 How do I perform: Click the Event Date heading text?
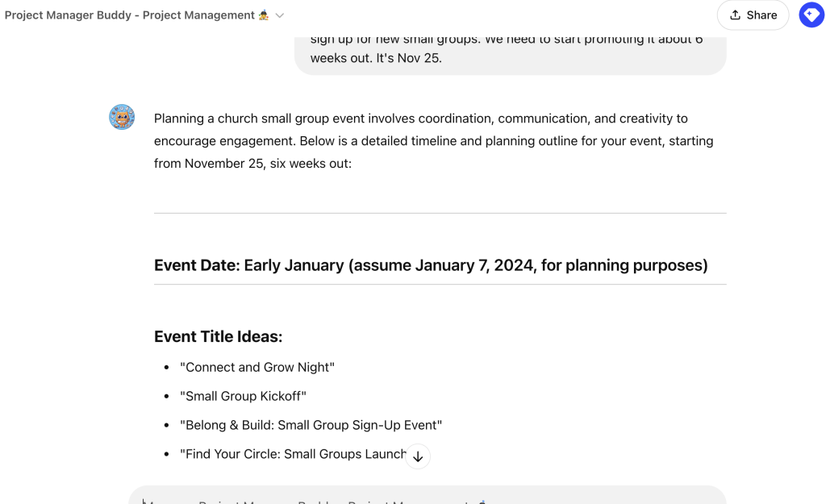tap(431, 265)
